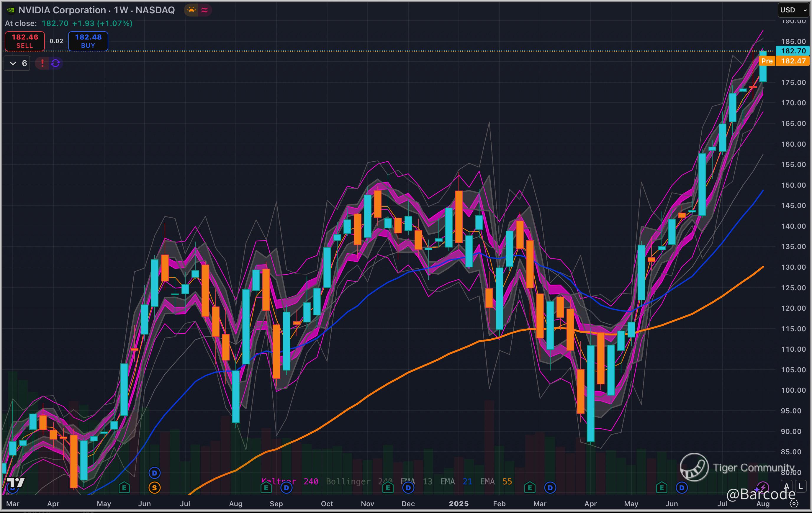The width and height of the screenshot is (812, 513).
Task: Click the red 182.46 SELL button
Action: (x=24, y=41)
